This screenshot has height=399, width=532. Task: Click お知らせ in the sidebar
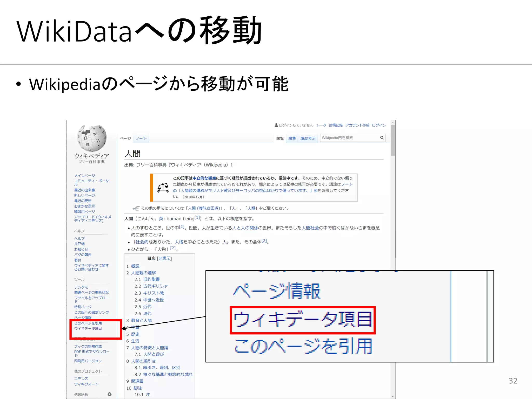(81, 249)
